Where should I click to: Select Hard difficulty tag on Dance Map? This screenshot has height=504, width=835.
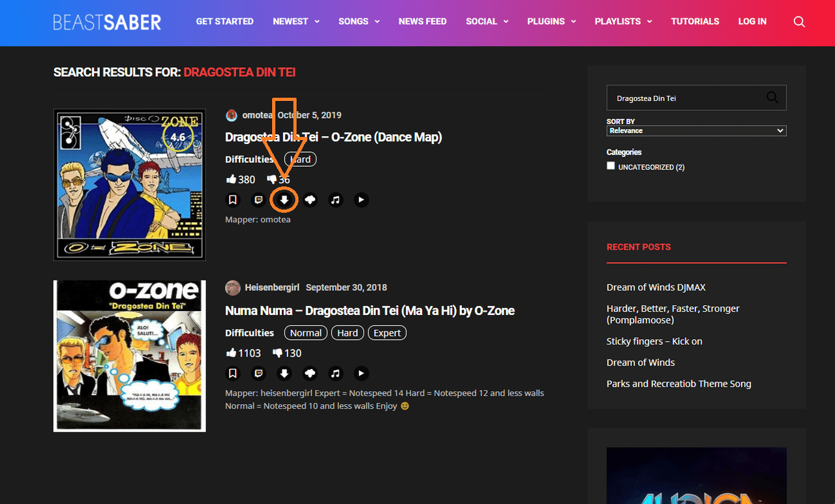(x=300, y=159)
